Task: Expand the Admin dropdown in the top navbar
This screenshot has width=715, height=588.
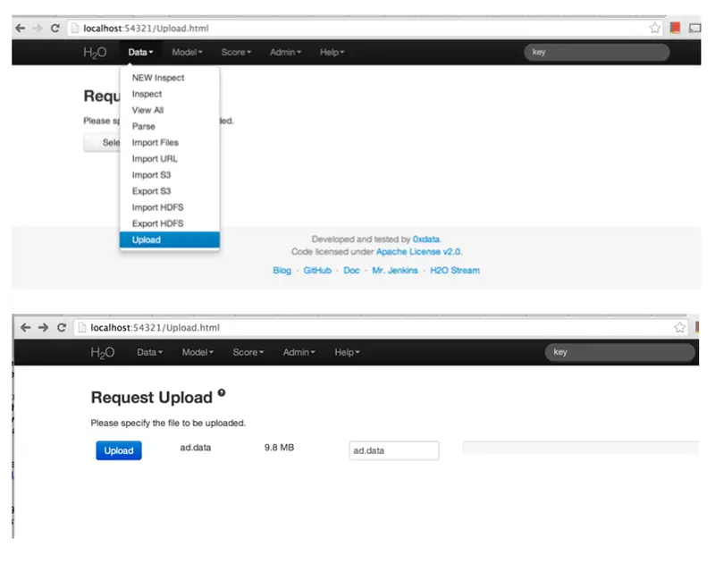Action: coord(285,53)
